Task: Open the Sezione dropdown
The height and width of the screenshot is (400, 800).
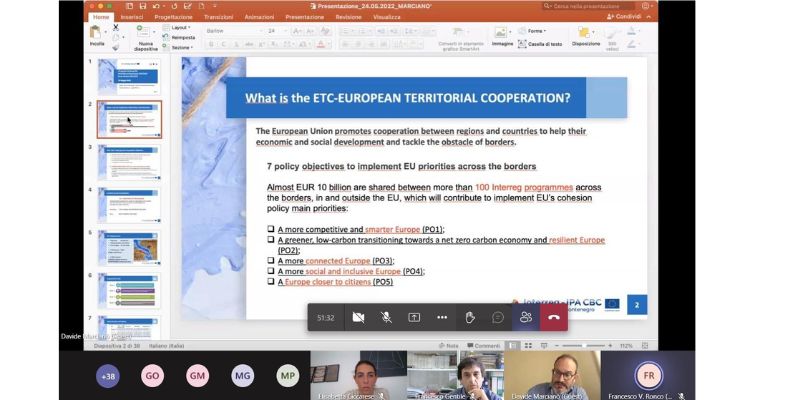Action: (x=179, y=47)
